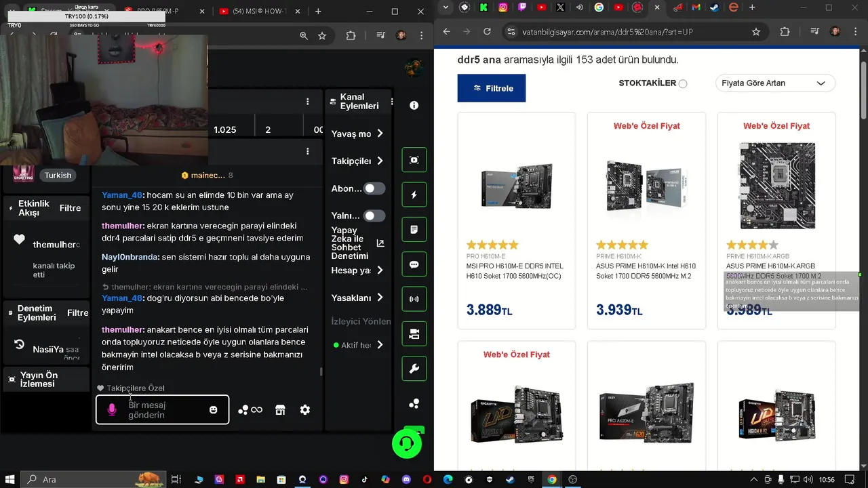The height and width of the screenshot is (488, 868).
Task: Reload the vatanbilgisayar page
Action: point(487,32)
